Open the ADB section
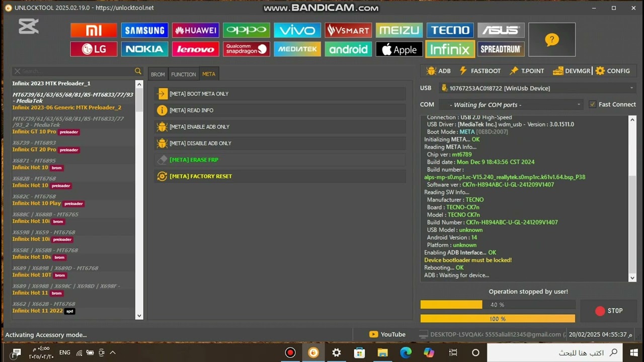The width and height of the screenshot is (644, 362). pyautogui.click(x=438, y=71)
